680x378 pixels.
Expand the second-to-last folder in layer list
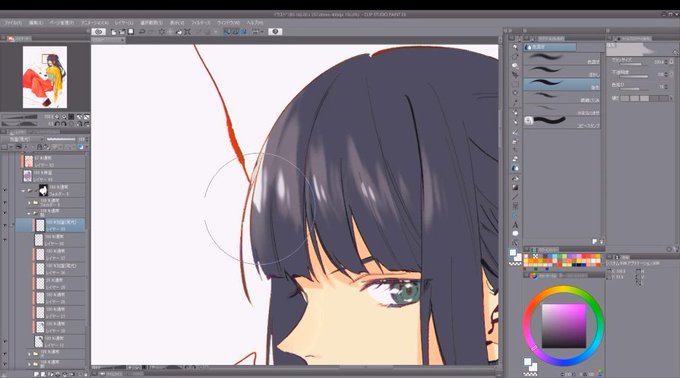pyautogui.click(x=29, y=354)
